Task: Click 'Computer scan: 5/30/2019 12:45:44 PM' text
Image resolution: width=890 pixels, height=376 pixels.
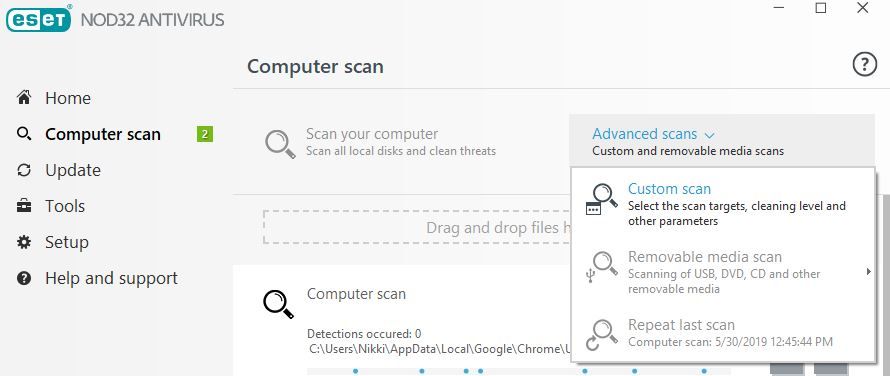Action: pyautogui.click(x=731, y=342)
